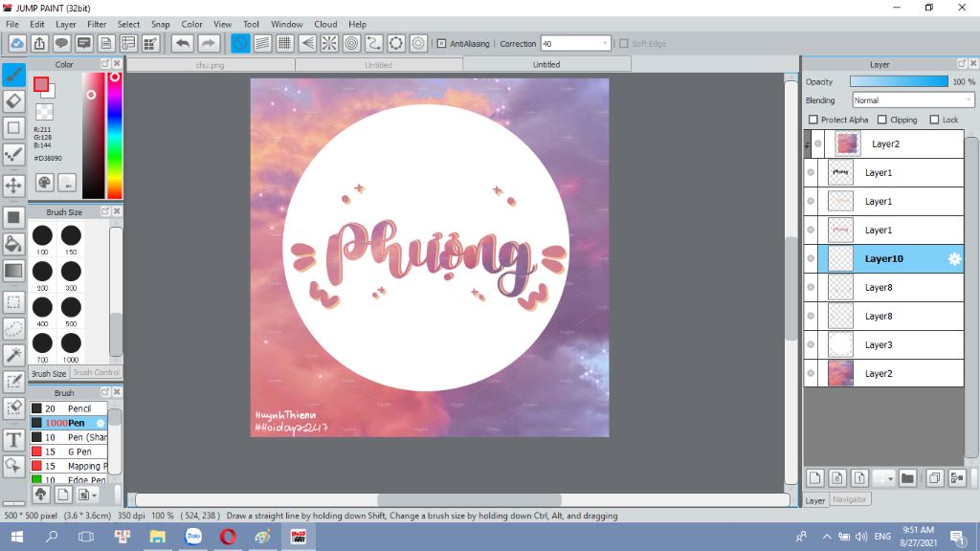Click the foreground color swatch
980x551 pixels.
41,84
